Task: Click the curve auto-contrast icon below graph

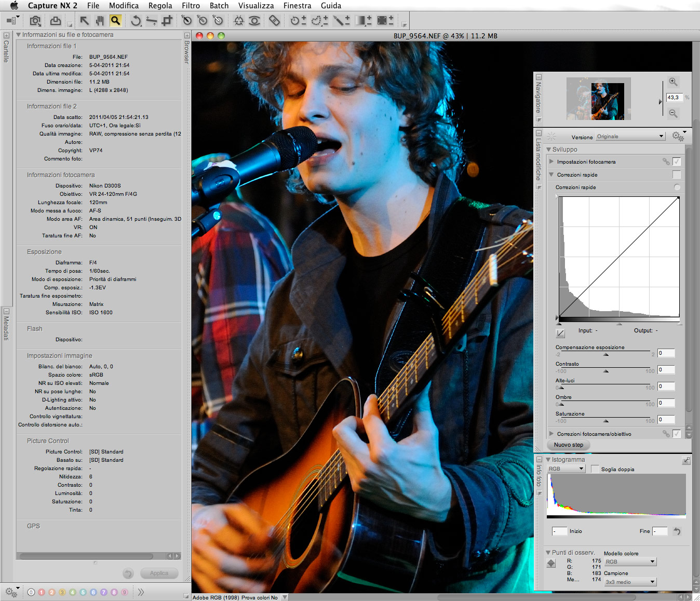Action: pos(560,333)
